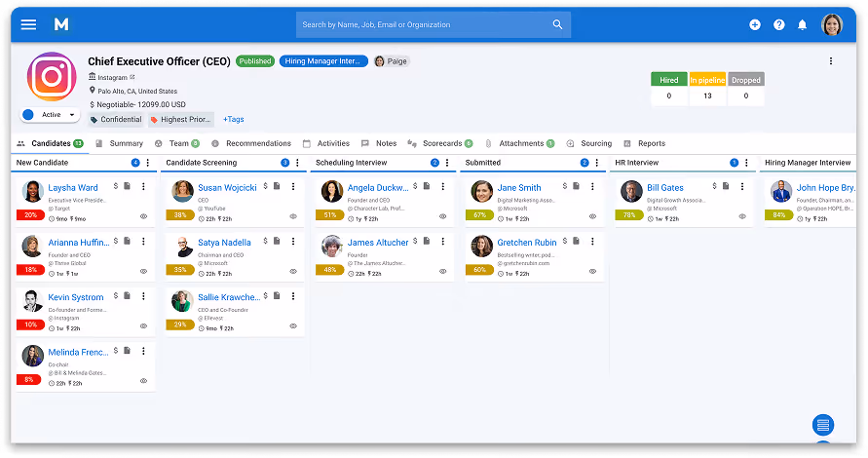The height and width of the screenshot is (458, 868).
Task: Open salary icon on Susan Wojcicki card
Action: point(266,186)
